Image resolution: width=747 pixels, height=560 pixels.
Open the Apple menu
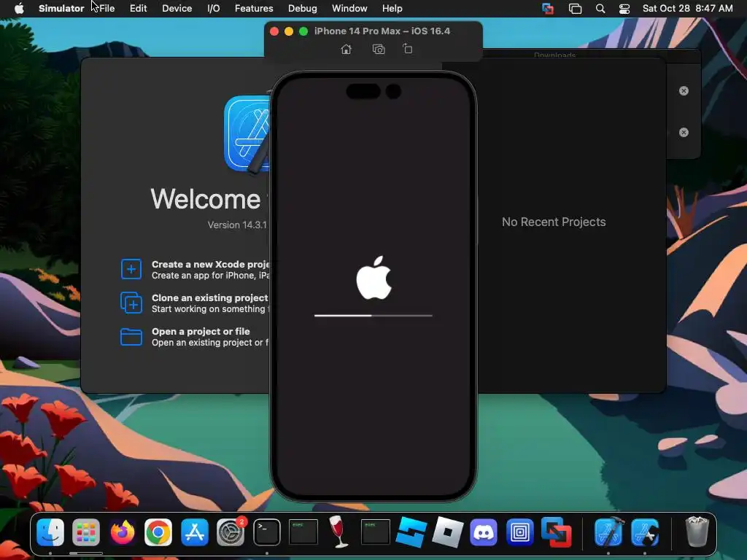19,9
